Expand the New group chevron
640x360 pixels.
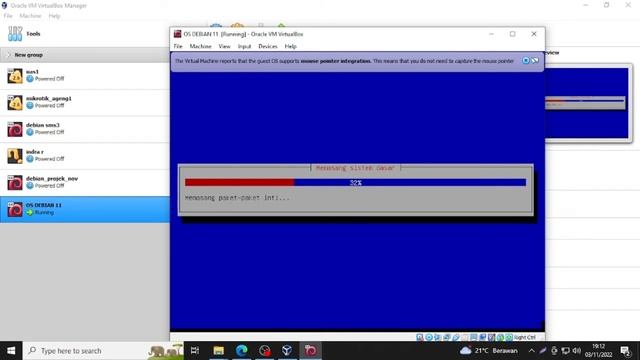point(9,55)
